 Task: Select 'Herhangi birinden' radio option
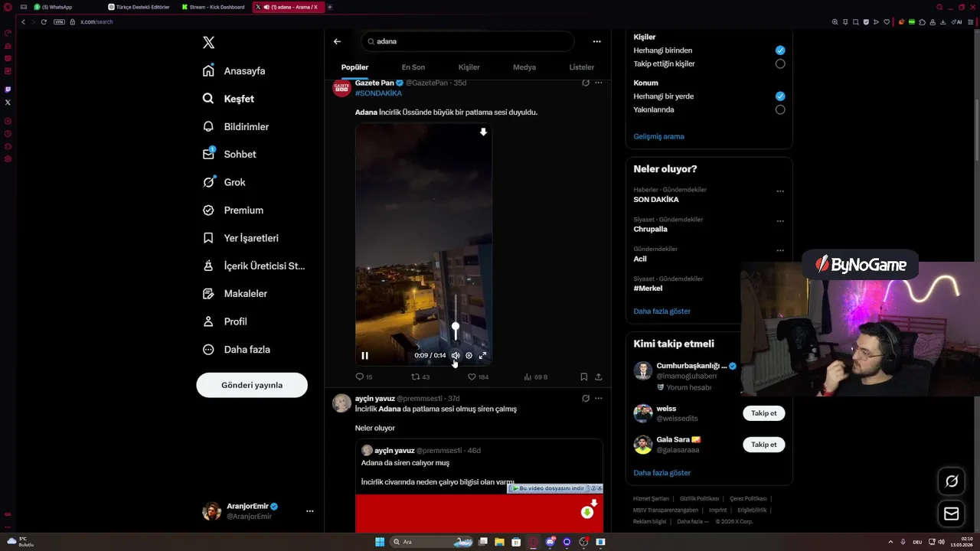click(780, 51)
